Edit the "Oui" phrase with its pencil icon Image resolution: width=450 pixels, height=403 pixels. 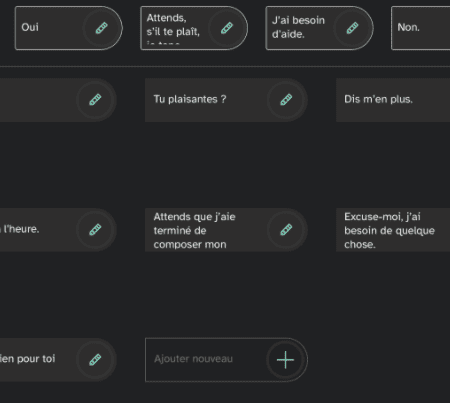point(102,28)
